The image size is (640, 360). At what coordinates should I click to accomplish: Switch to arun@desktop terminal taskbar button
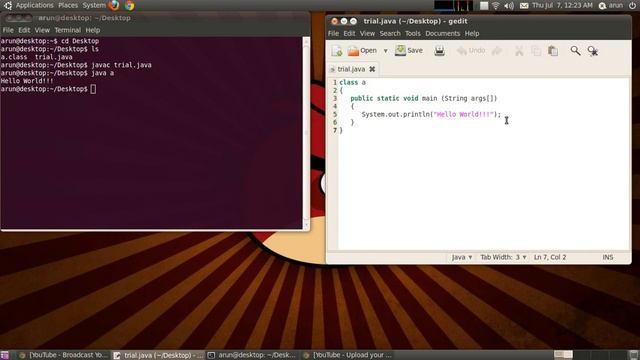pos(251,355)
